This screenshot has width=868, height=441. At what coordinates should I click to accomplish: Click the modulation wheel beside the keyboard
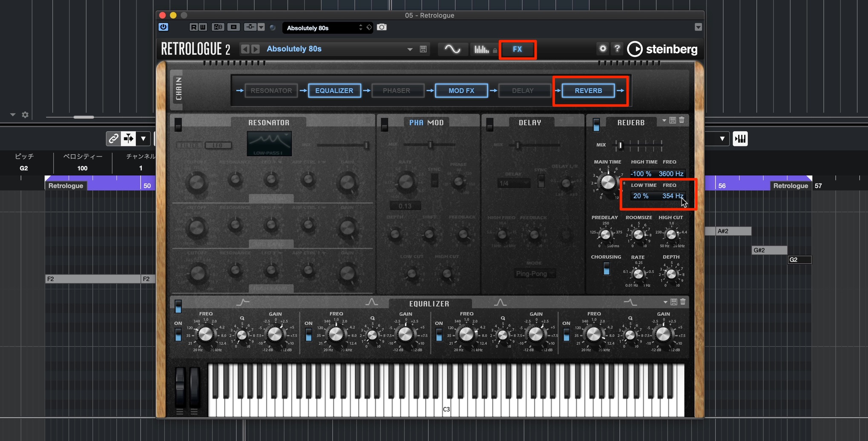click(x=195, y=387)
